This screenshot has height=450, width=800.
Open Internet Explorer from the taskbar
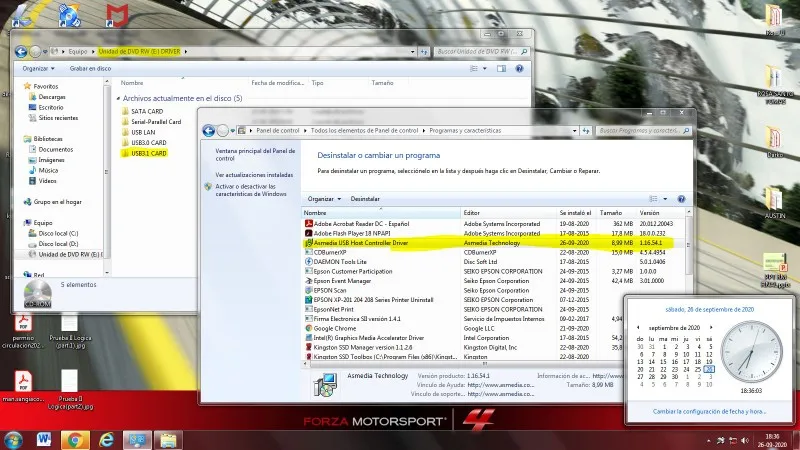click(106, 440)
